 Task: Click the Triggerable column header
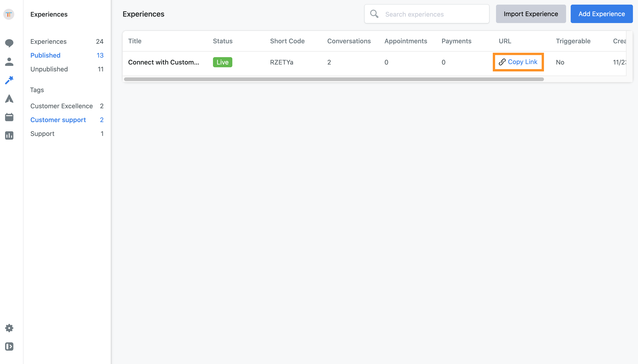tap(573, 41)
